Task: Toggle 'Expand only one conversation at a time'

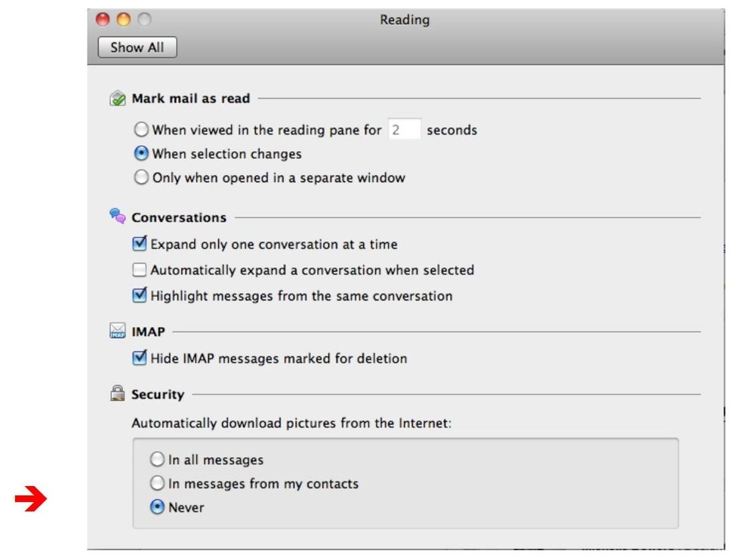Action: click(139, 245)
